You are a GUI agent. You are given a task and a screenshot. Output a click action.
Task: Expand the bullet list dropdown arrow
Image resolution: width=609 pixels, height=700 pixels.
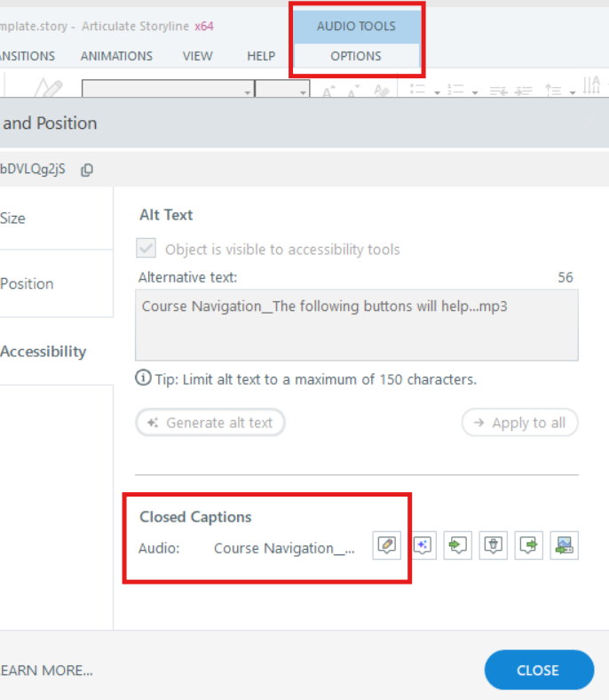coord(438,91)
